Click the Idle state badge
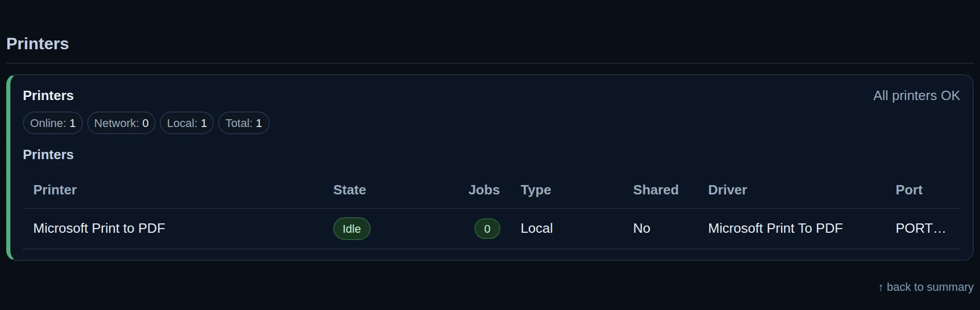 (351, 229)
